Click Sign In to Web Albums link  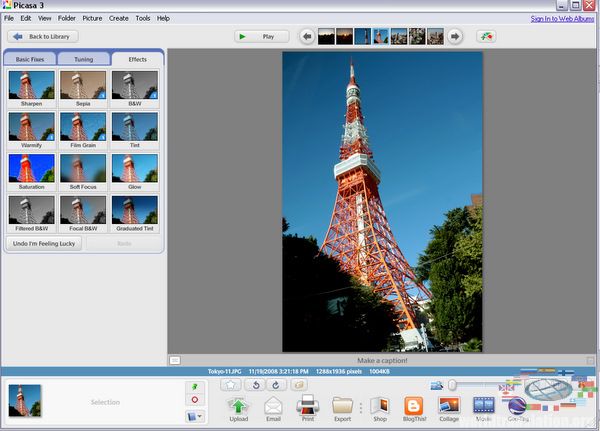point(562,18)
